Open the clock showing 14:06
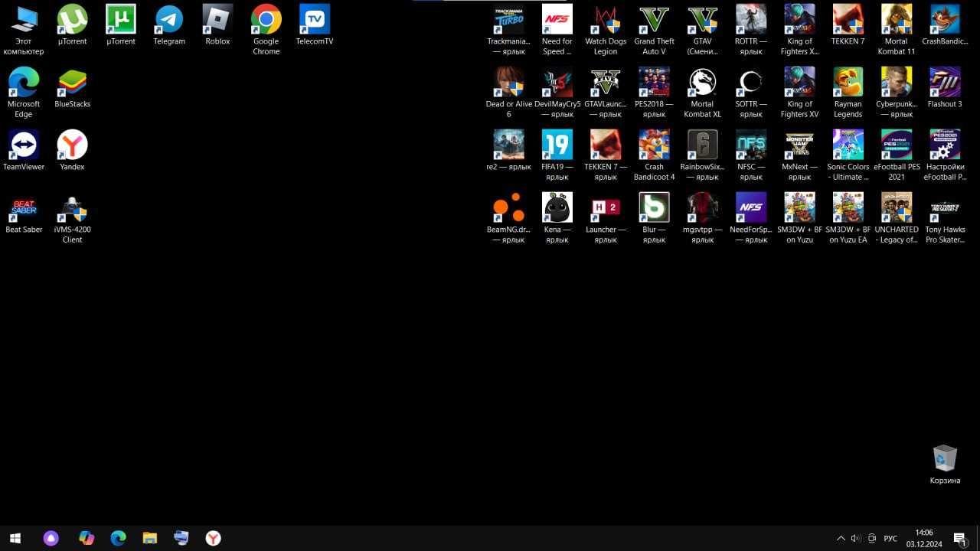This screenshot has width=980, height=551. pos(924,538)
